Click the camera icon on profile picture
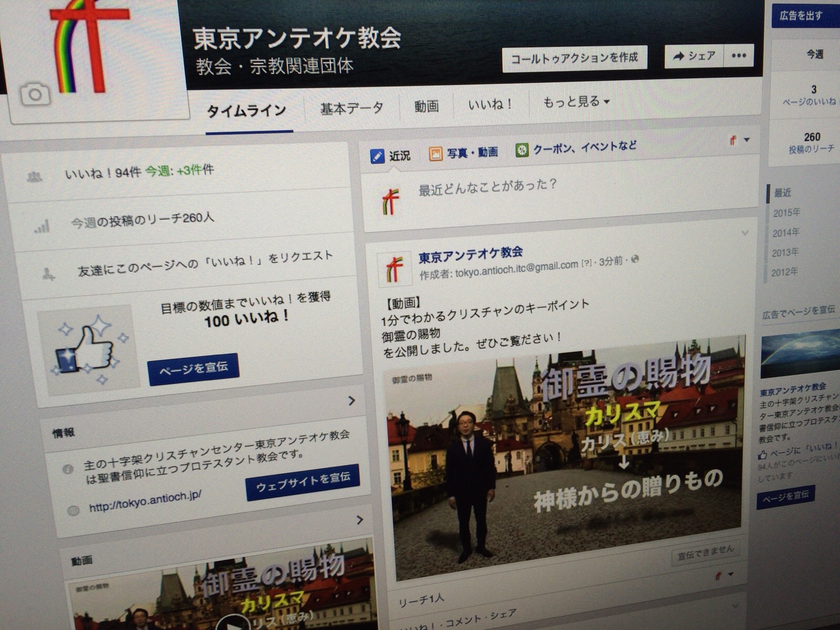The height and width of the screenshot is (630, 840). coord(35,96)
